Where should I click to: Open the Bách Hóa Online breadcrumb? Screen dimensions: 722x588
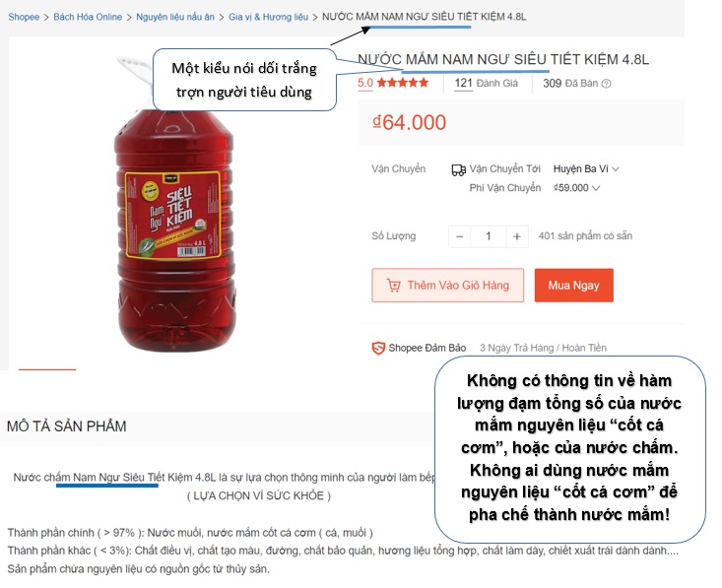[x=88, y=17]
